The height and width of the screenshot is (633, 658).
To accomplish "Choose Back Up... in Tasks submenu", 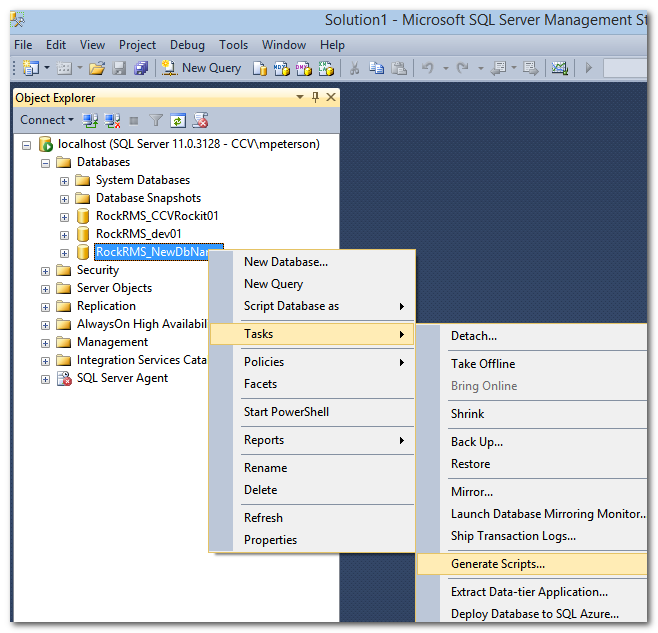I will click(x=476, y=442).
